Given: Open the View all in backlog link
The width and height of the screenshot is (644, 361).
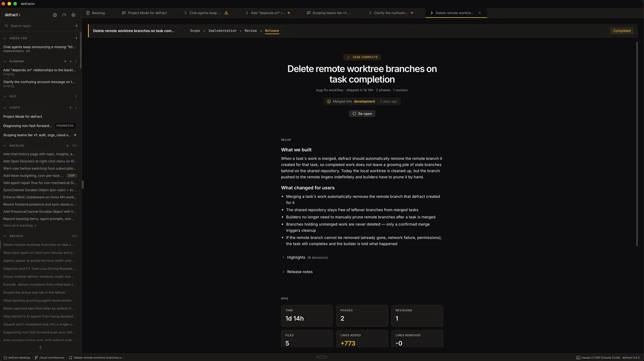Looking at the screenshot, I should [20, 226].
